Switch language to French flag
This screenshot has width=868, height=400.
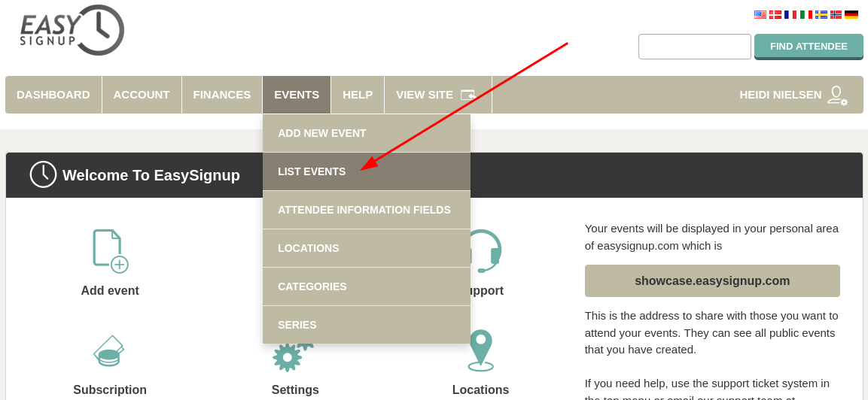click(x=790, y=14)
